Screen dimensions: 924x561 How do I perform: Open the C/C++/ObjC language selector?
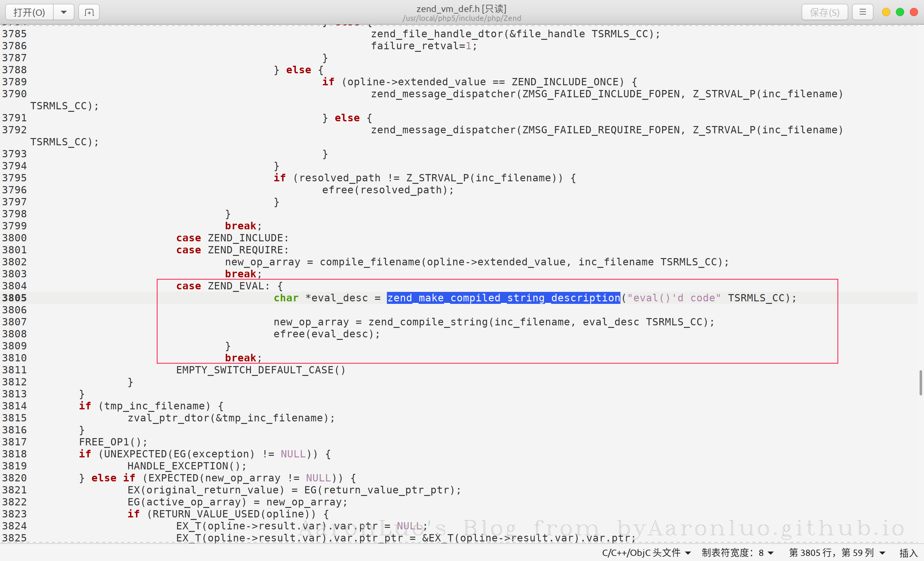click(x=646, y=552)
